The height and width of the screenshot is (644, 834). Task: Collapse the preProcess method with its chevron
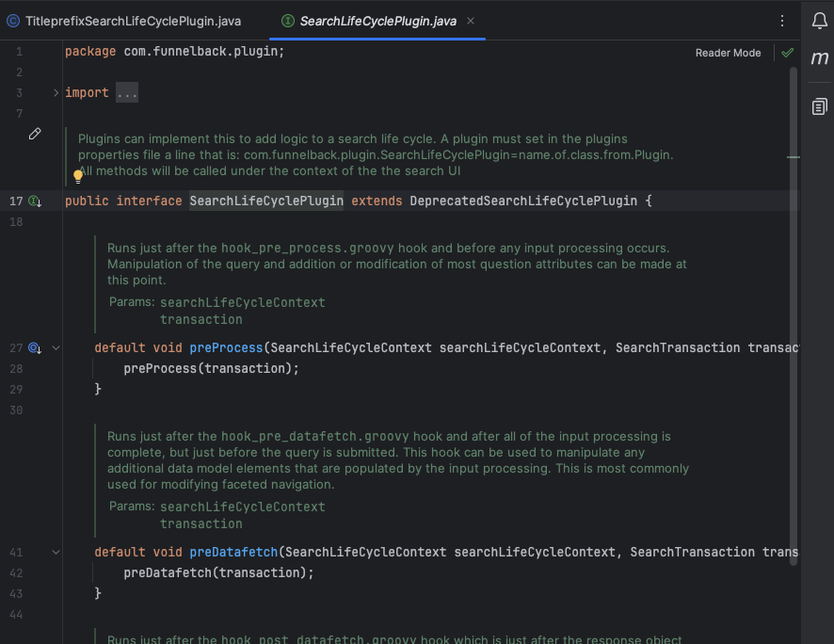(55, 347)
